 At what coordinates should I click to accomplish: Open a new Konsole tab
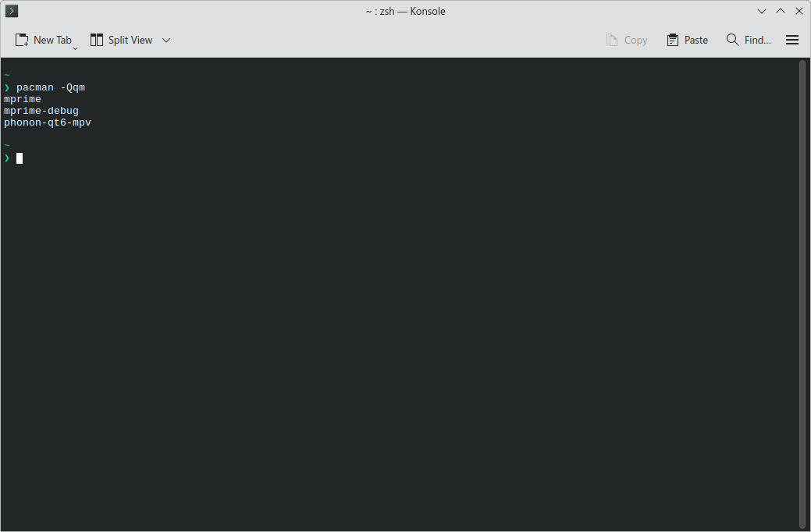pos(43,41)
